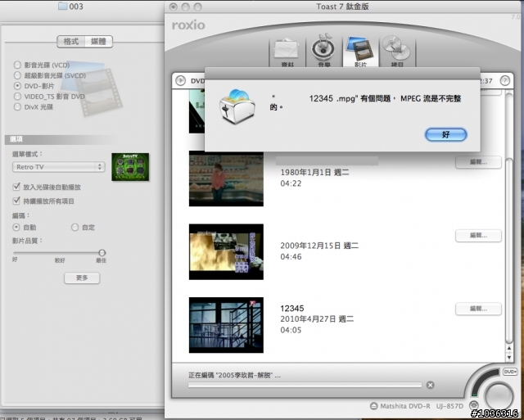Click the video quality (影片品質) slider knob
The width and height of the screenshot is (524, 420).
tap(102, 253)
